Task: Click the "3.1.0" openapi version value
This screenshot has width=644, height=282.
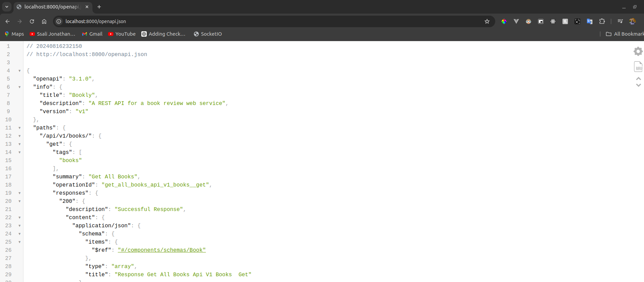Action: click(x=80, y=79)
